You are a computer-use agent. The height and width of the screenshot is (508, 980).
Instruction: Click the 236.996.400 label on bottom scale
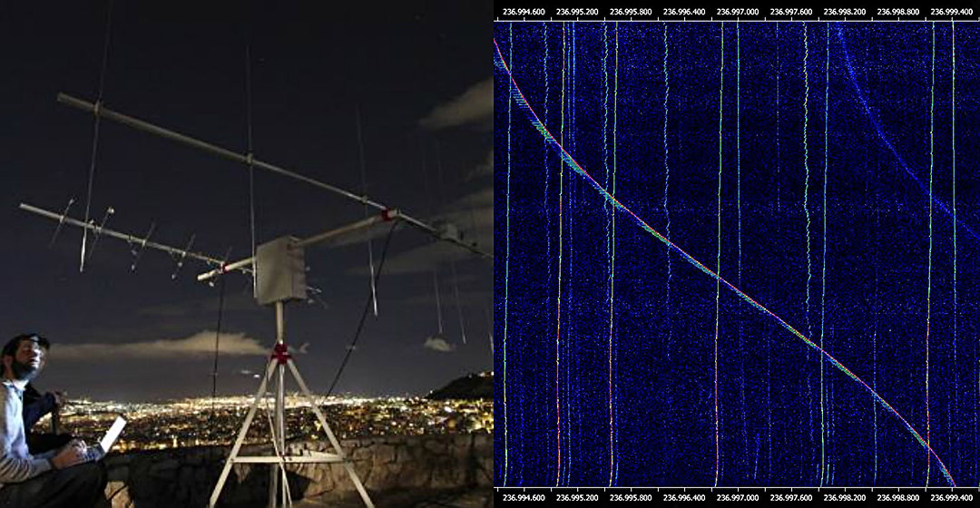pyautogui.click(x=684, y=498)
